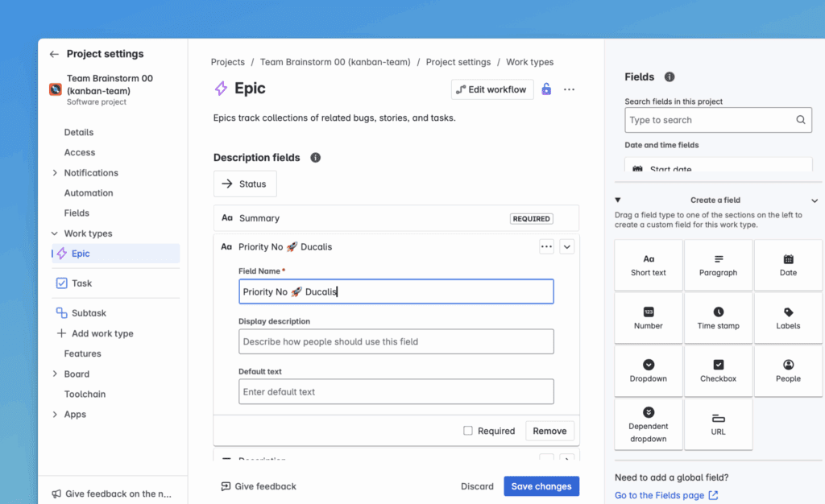Click the Save changes button
This screenshot has width=825, height=504.
541,486
